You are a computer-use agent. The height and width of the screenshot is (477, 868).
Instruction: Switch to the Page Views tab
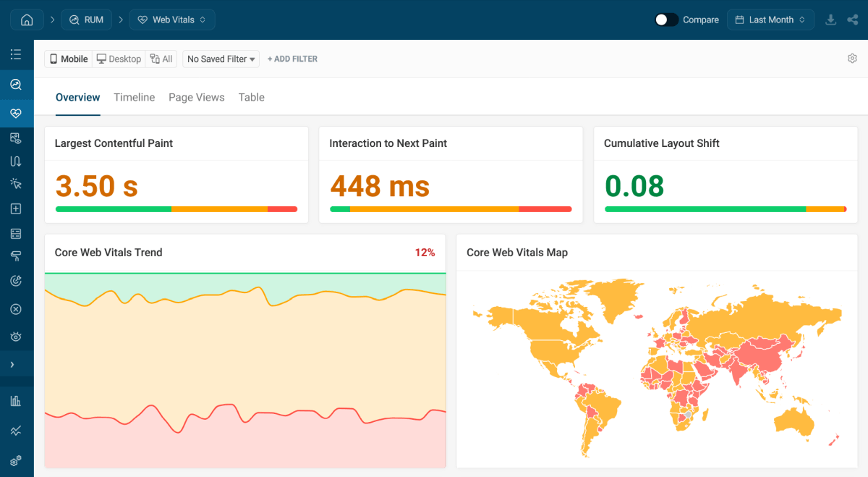point(197,98)
